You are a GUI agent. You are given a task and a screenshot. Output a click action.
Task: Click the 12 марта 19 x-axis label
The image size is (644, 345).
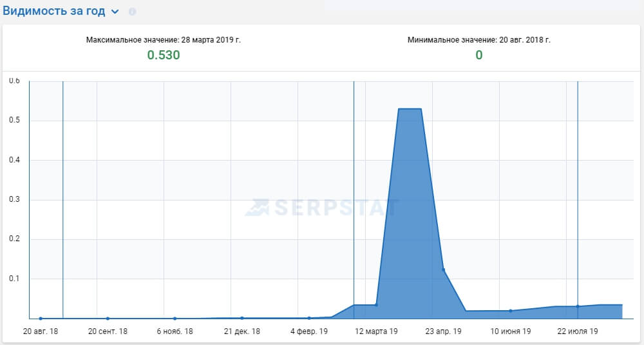[x=376, y=331]
